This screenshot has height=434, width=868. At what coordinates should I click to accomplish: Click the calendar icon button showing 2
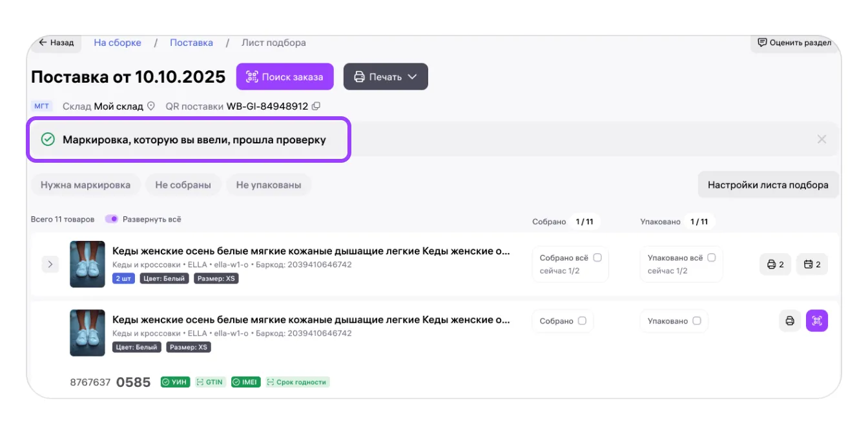point(812,264)
